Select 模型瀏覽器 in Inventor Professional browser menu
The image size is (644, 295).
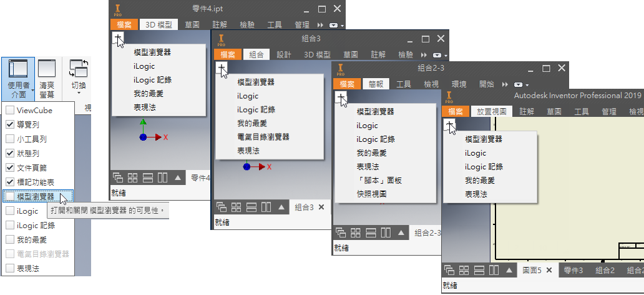coord(484,139)
